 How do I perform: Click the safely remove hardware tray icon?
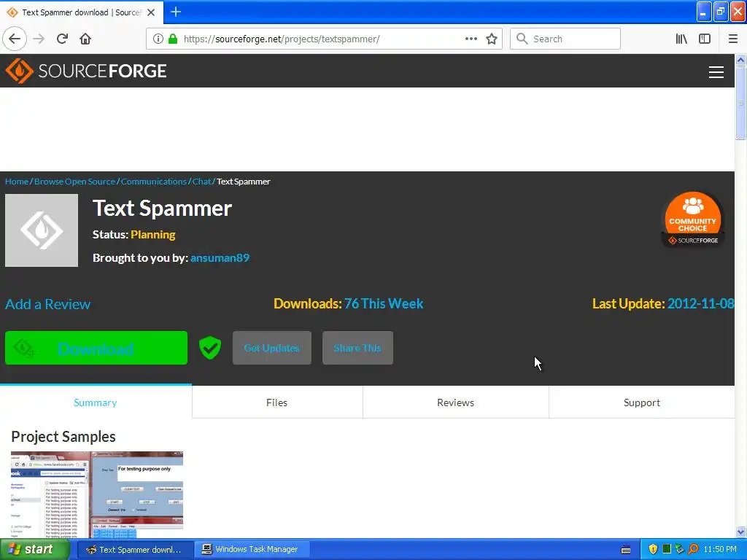[679, 550]
